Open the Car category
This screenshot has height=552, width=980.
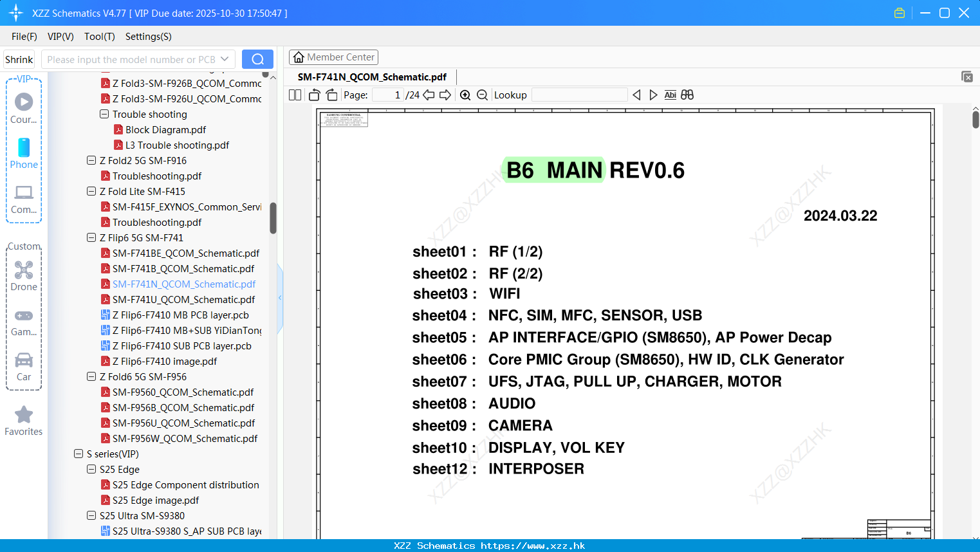click(x=24, y=367)
